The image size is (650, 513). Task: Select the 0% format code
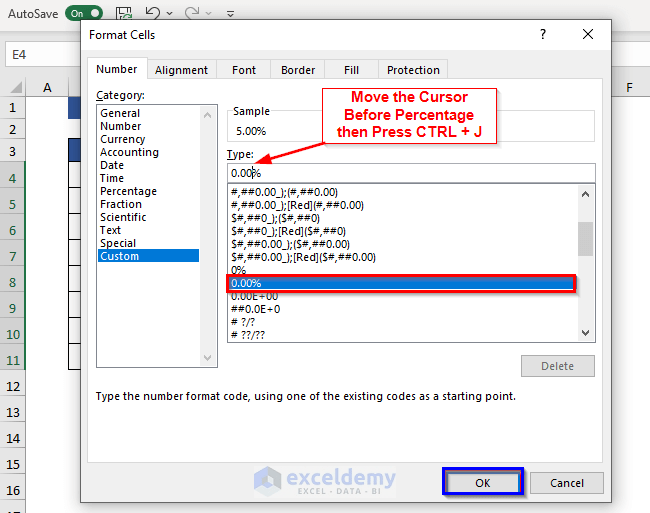pos(403,270)
